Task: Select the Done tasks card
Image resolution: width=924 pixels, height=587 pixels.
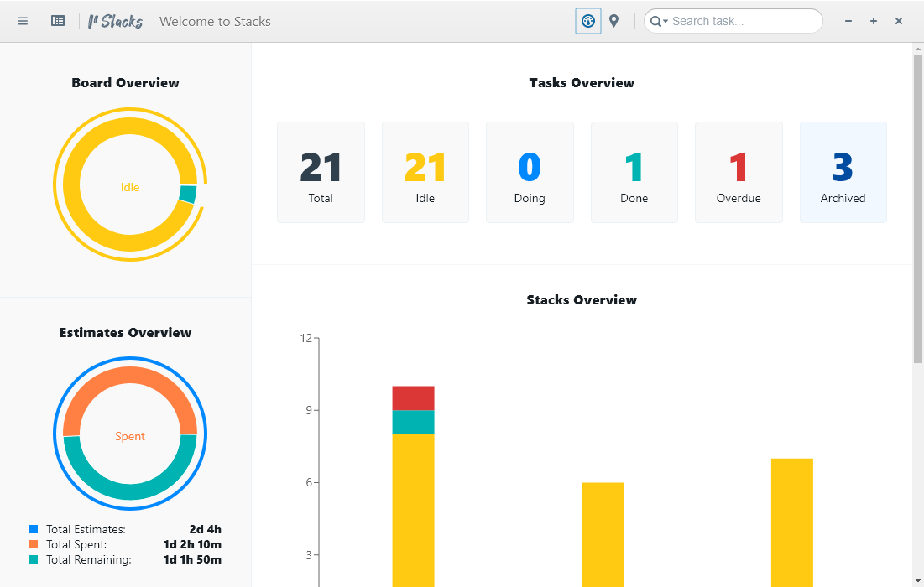Action: [634, 173]
